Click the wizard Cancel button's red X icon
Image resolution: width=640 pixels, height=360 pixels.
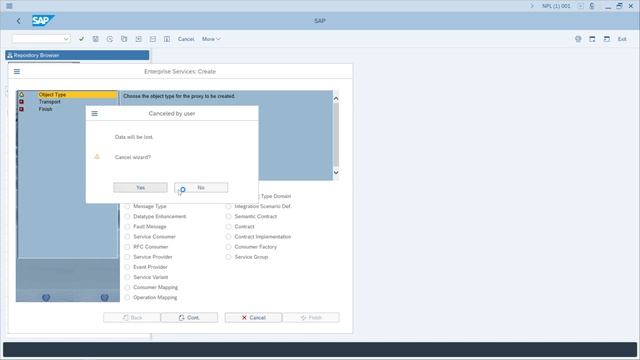(244, 318)
